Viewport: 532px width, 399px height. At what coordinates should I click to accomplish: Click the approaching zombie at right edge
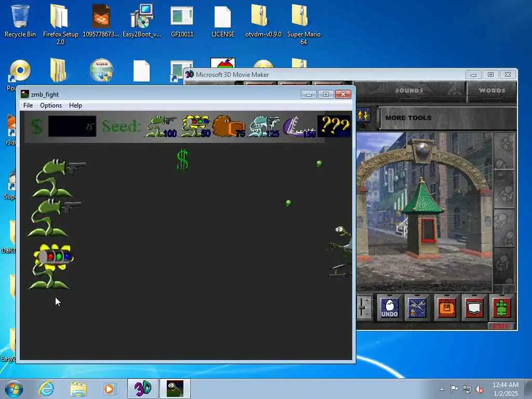pyautogui.click(x=341, y=251)
